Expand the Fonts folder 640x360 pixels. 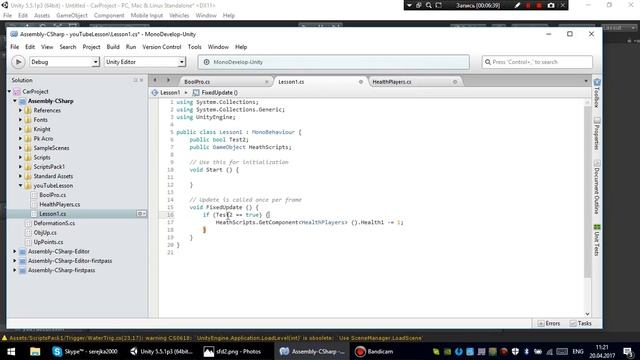20,120
